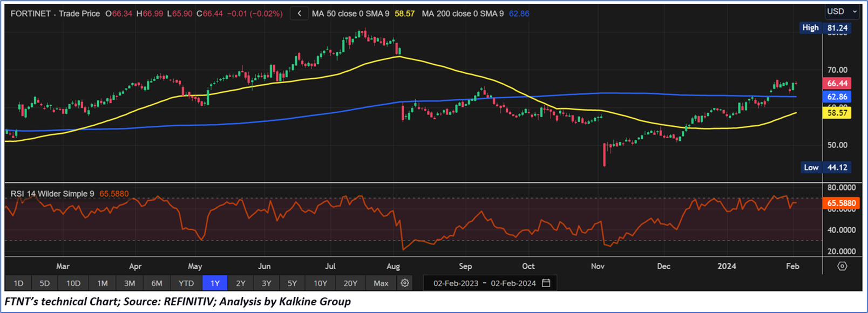
Task: Select the 5Y time range
Action: [x=292, y=283]
